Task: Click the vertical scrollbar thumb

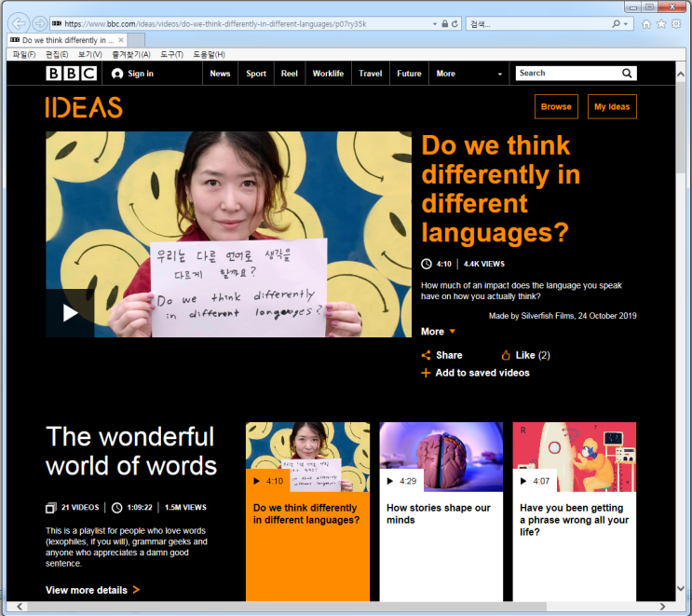Action: click(681, 128)
